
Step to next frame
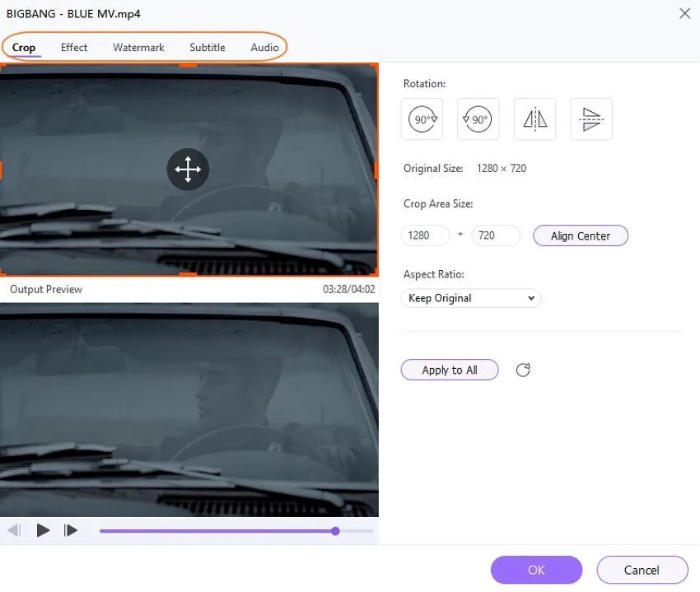tap(71, 530)
